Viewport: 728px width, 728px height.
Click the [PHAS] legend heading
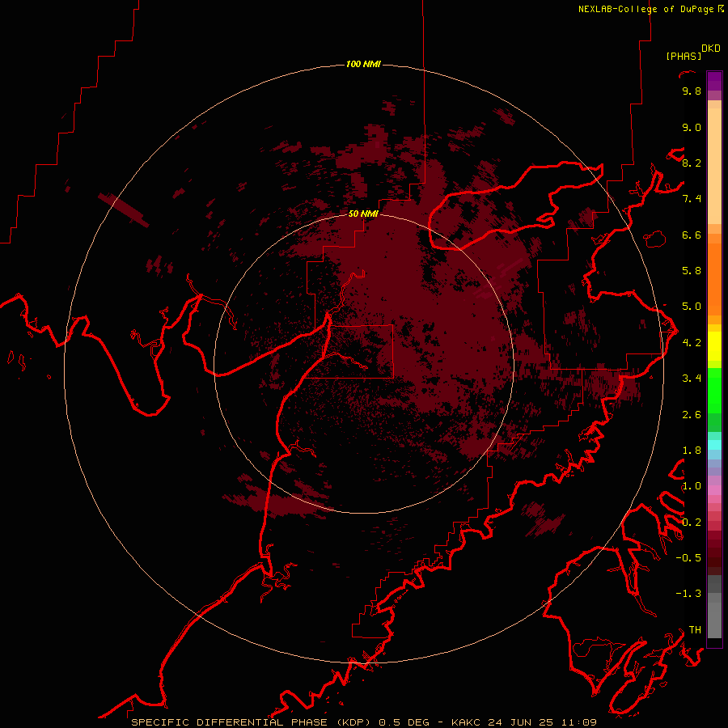click(684, 56)
